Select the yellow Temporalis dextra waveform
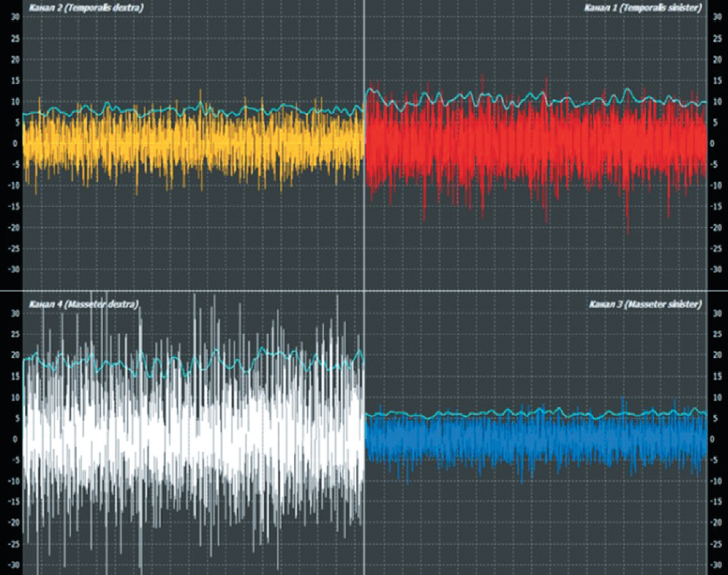The width and height of the screenshot is (728, 575). [x=193, y=142]
